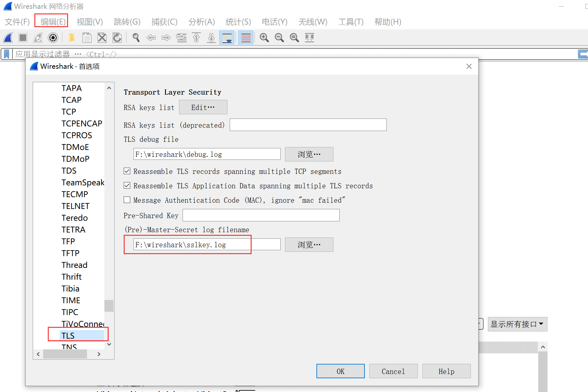Browse for Master-Secret log file
588x392 pixels.
pyautogui.click(x=309, y=245)
